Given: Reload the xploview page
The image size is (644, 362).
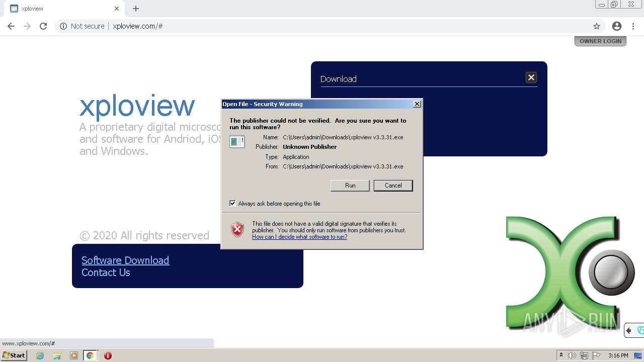Looking at the screenshot, I should pos(43,26).
